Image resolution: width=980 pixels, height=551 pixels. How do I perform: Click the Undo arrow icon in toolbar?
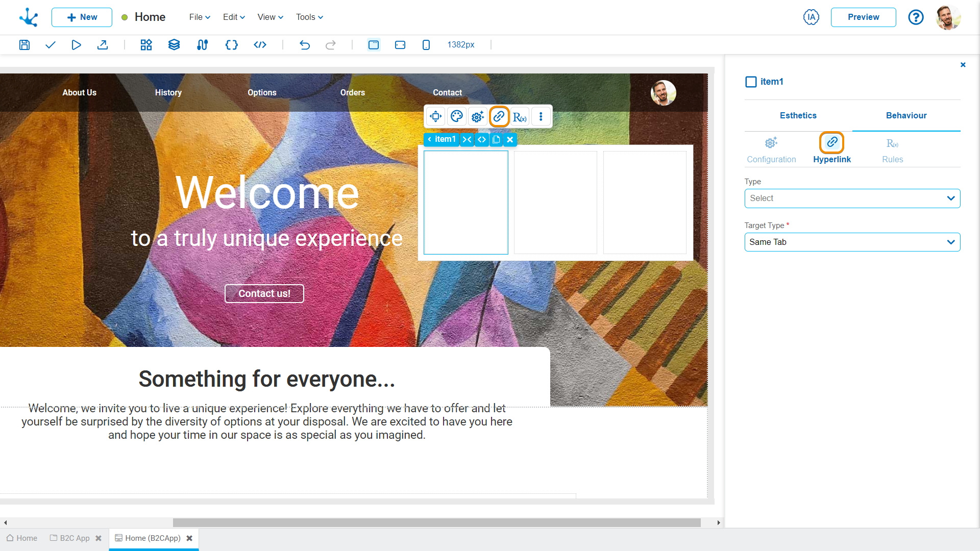point(304,44)
